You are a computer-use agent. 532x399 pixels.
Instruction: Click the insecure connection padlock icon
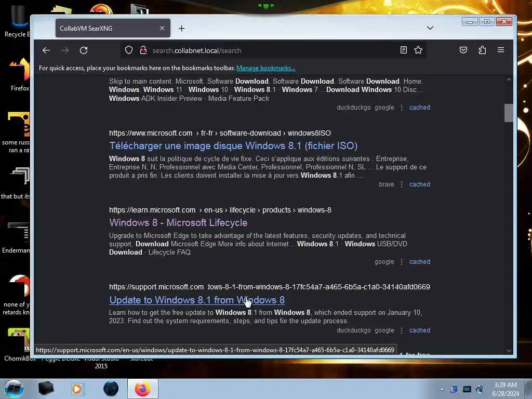point(143,50)
